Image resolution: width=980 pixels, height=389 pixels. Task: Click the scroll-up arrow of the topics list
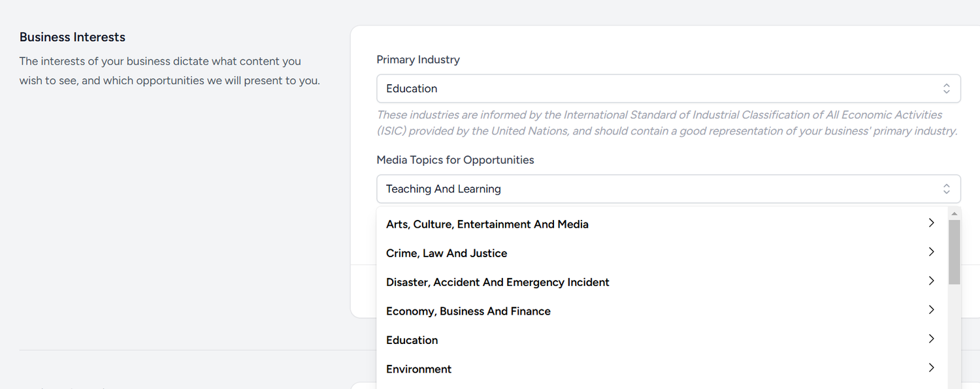click(x=954, y=213)
